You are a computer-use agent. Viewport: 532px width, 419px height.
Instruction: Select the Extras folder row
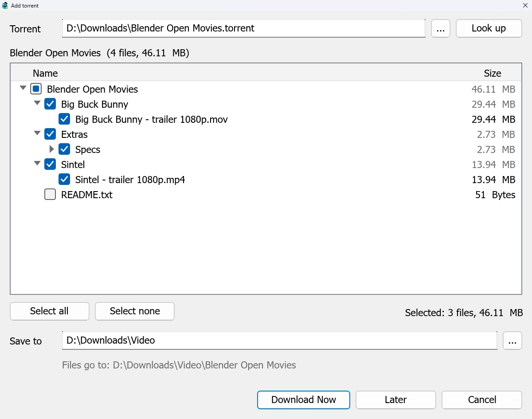266,134
